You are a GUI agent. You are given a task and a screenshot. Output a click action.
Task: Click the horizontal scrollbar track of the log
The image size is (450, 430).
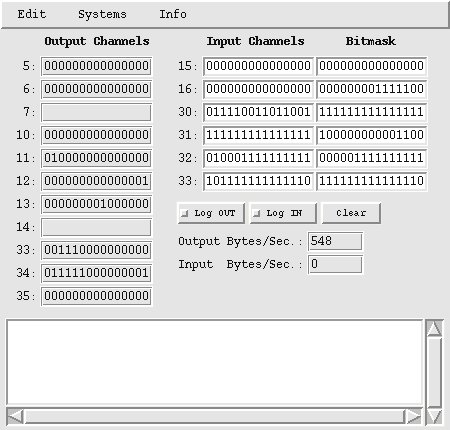214,416
